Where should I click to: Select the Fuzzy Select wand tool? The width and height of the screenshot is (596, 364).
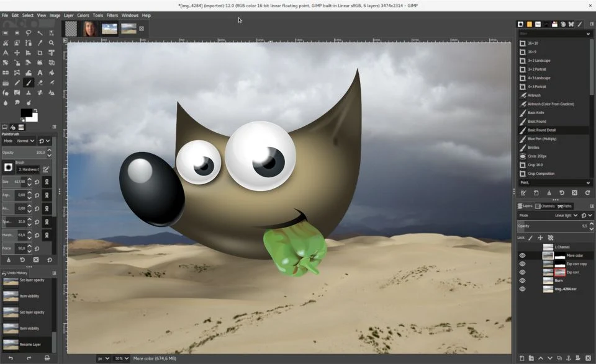40,33
